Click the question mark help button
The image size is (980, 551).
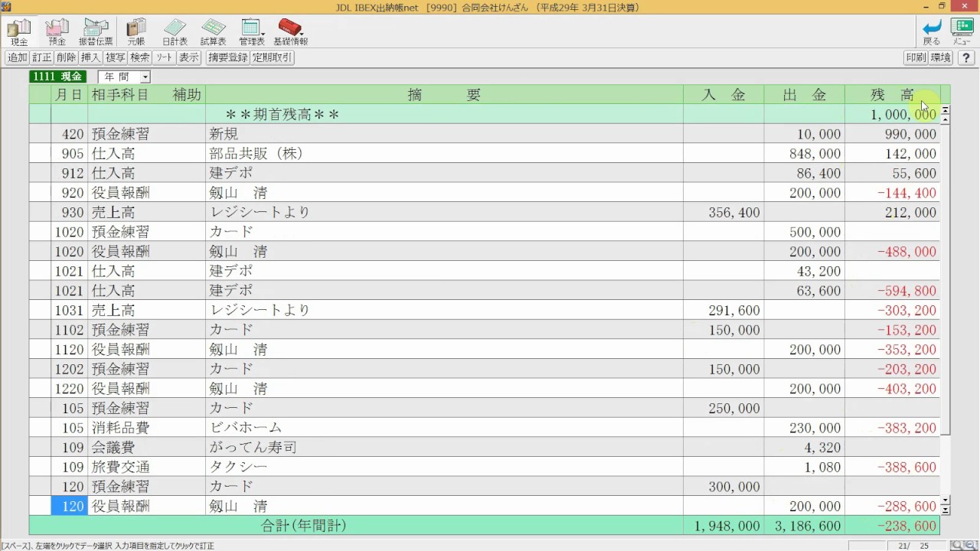965,57
